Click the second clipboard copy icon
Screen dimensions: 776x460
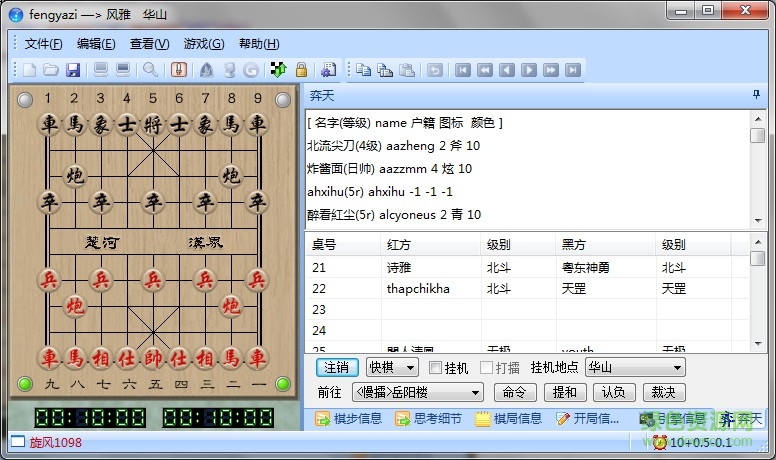point(385,70)
